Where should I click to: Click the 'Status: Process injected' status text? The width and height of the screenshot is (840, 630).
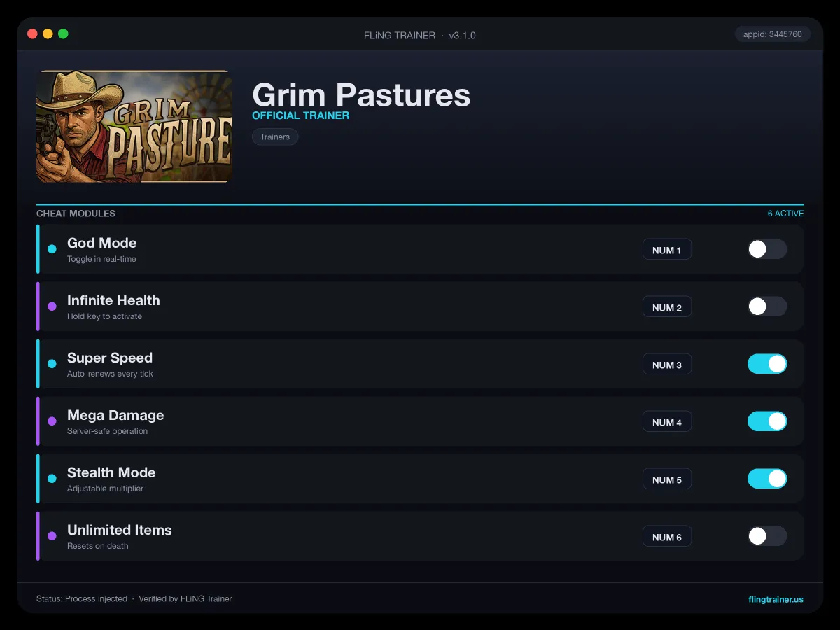(x=82, y=599)
